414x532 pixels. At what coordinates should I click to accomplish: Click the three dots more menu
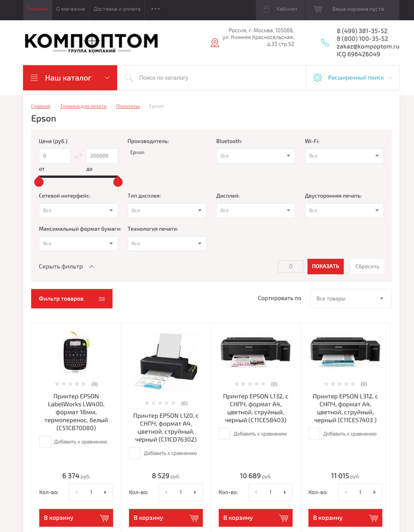[x=155, y=9]
